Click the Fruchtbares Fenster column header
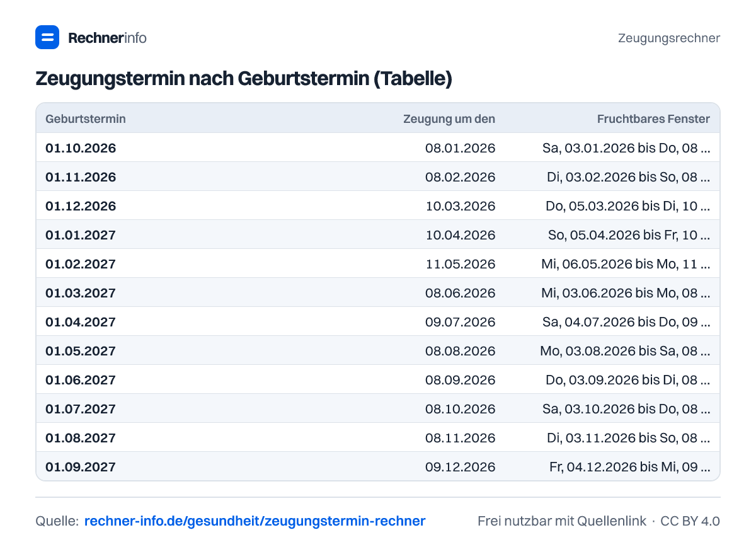 click(653, 118)
